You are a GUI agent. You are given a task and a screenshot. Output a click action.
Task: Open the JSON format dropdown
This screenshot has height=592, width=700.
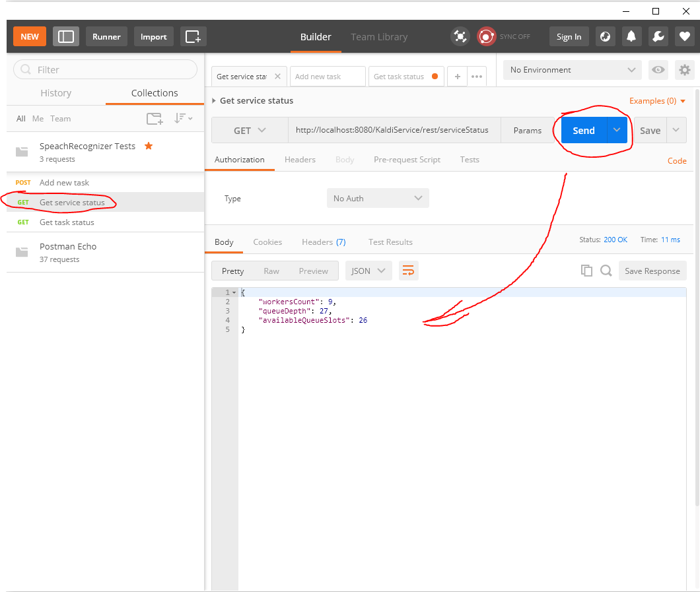[x=368, y=271]
